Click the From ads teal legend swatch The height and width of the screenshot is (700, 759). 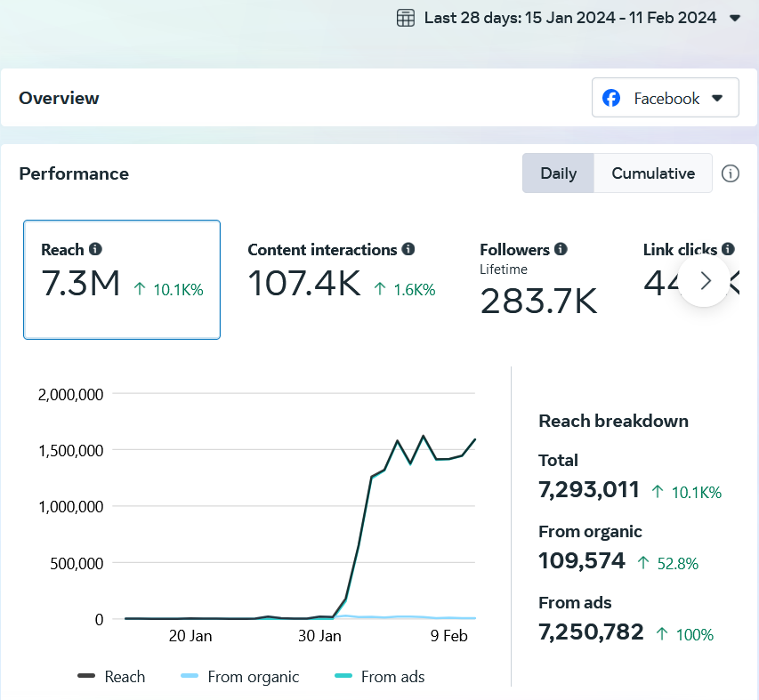click(343, 677)
